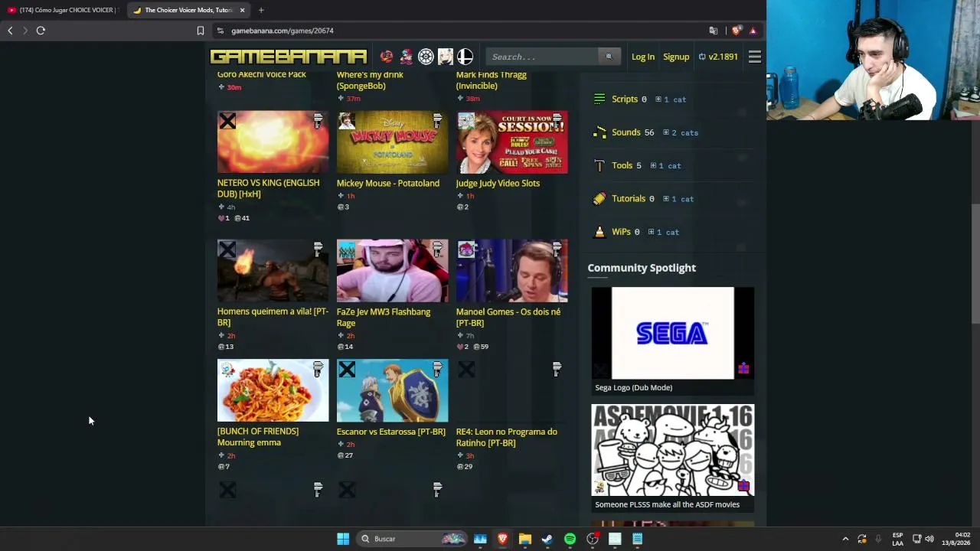Viewport: 980px width, 551px height.
Task: Open the blonde anime character game shortcut
Action: click(x=446, y=57)
